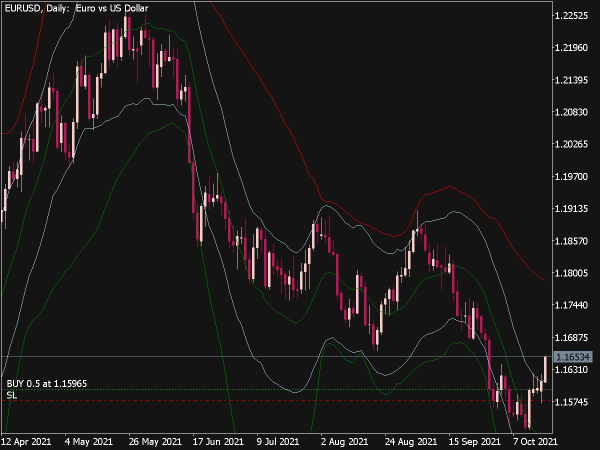The width and height of the screenshot is (600, 450).
Task: Click the '12 Apr 2021' date label
Action: pyautogui.click(x=26, y=442)
